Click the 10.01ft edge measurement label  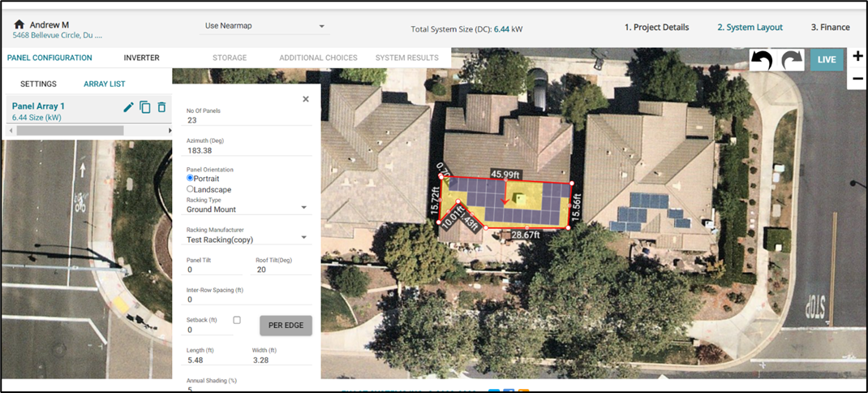pos(454,217)
